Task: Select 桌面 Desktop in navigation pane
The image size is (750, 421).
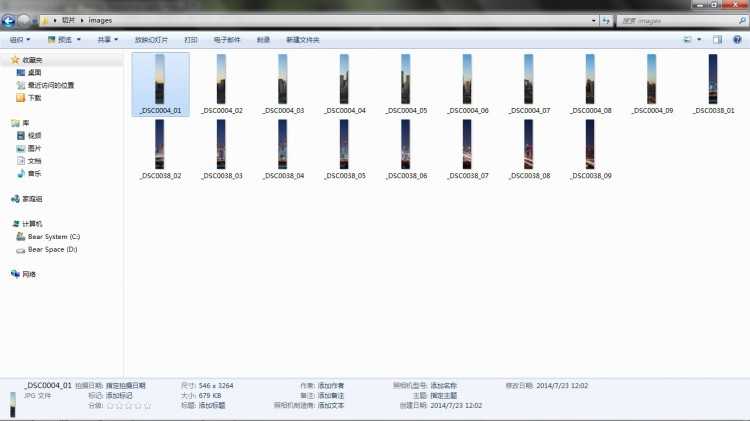Action: click(x=35, y=72)
